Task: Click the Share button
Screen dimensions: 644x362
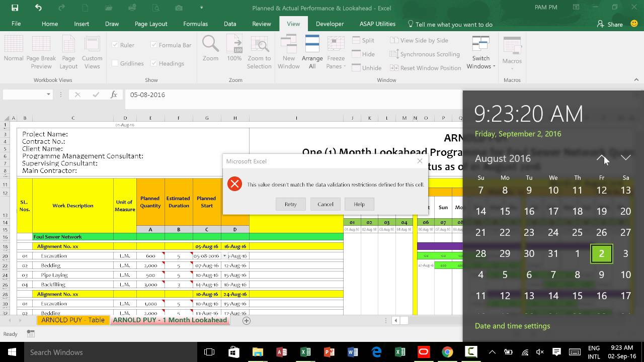Action: [610, 24]
